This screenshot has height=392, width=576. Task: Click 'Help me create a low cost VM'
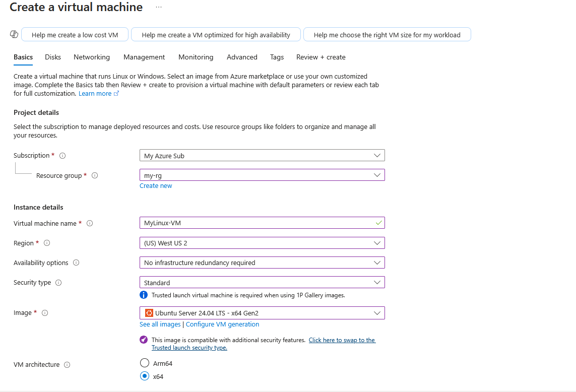tap(75, 35)
